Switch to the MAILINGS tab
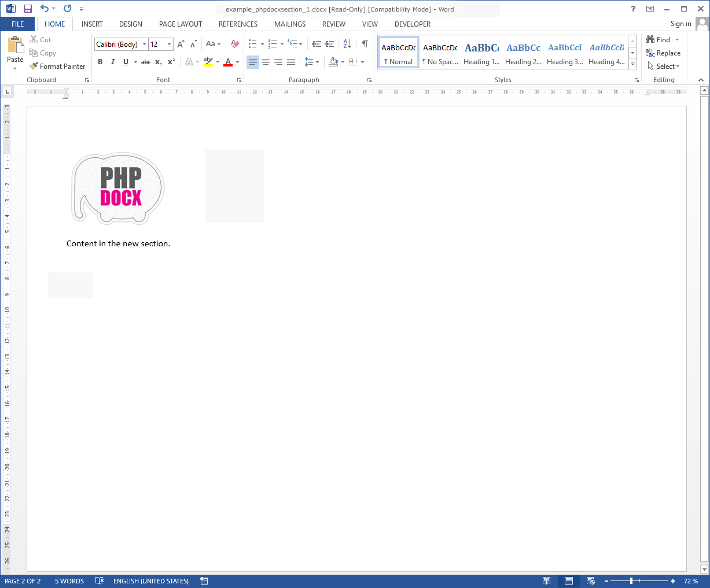 pos(290,24)
